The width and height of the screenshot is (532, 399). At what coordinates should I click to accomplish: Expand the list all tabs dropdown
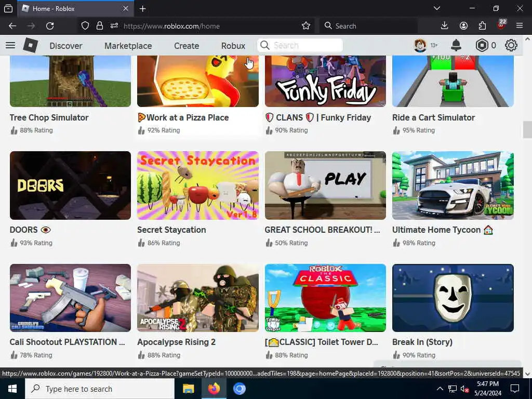tap(436, 8)
